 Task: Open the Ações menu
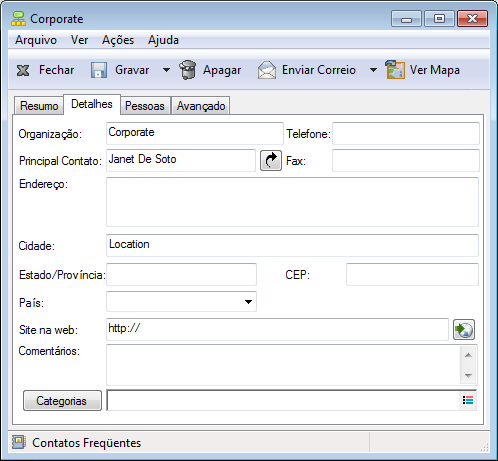coord(118,40)
